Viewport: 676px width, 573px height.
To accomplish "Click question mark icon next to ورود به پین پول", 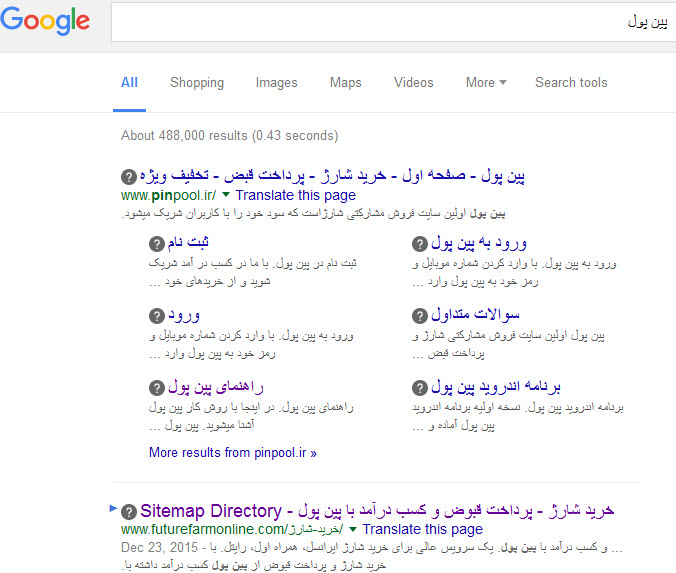I will [421, 244].
